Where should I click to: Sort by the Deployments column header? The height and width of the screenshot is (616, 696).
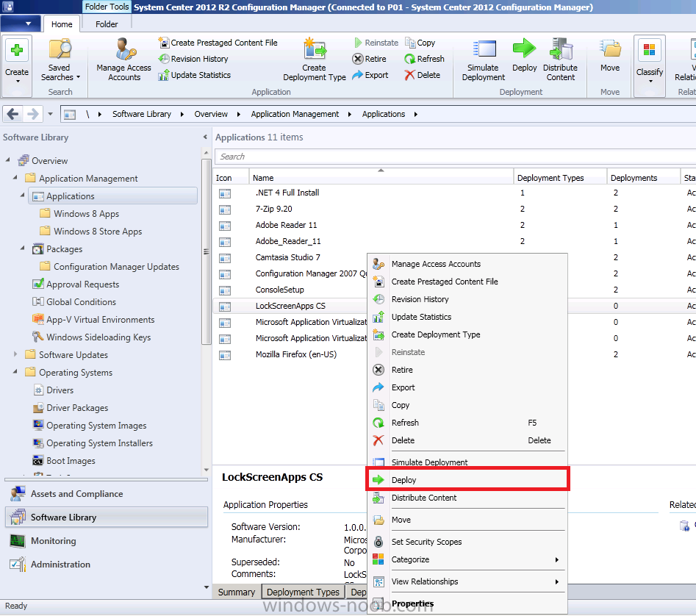643,177
